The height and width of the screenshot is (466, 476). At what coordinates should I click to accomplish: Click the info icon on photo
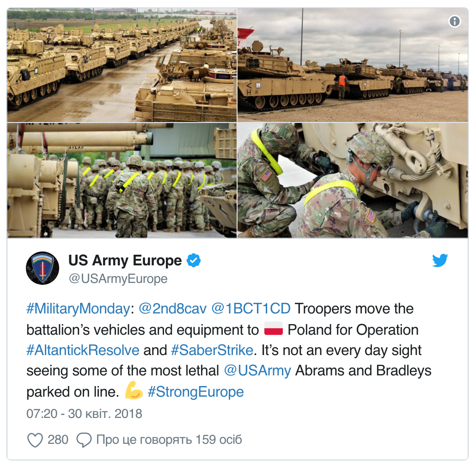[x=454, y=21]
